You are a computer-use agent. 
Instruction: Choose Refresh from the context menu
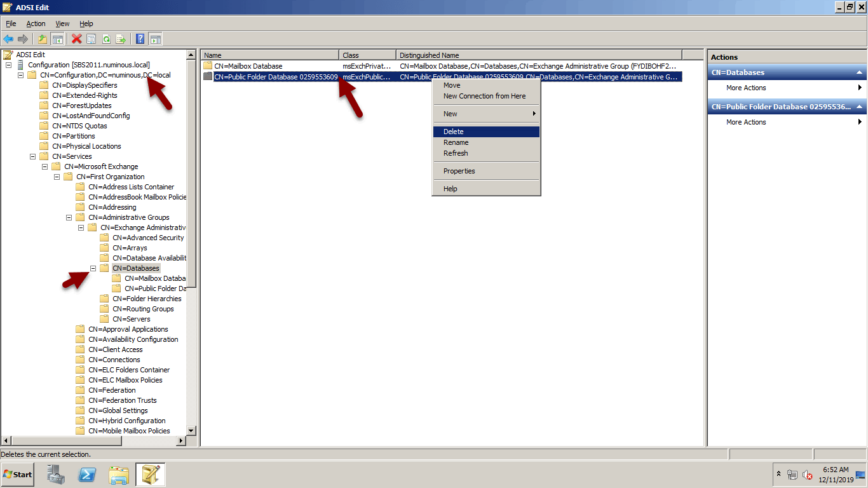486,153
